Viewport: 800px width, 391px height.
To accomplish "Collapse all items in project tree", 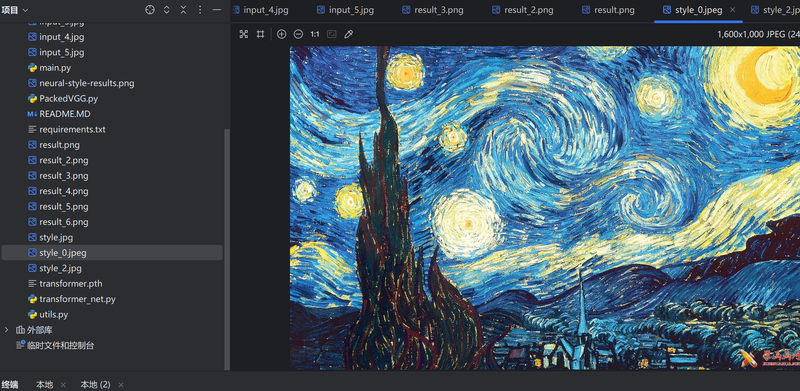I will 183,10.
